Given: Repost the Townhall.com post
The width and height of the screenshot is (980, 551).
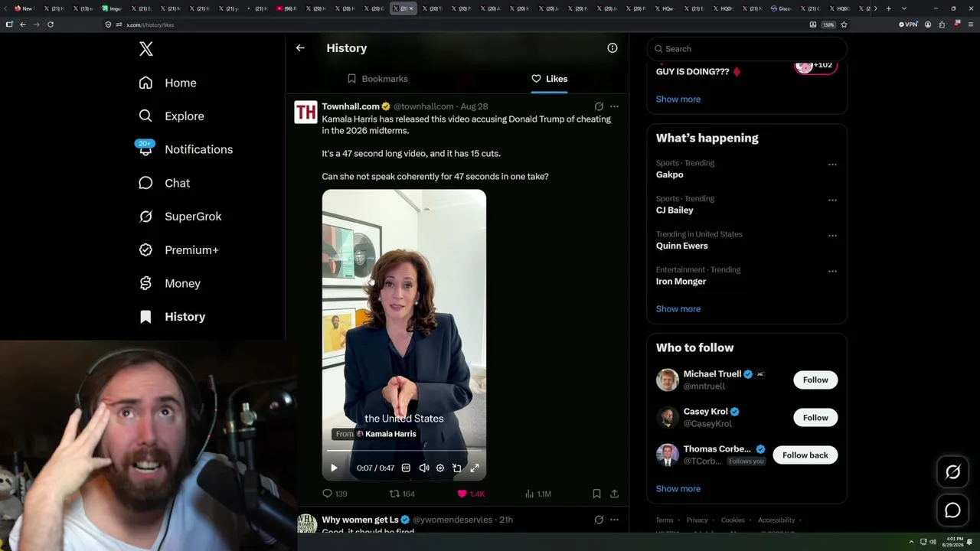Looking at the screenshot, I should click(x=403, y=494).
